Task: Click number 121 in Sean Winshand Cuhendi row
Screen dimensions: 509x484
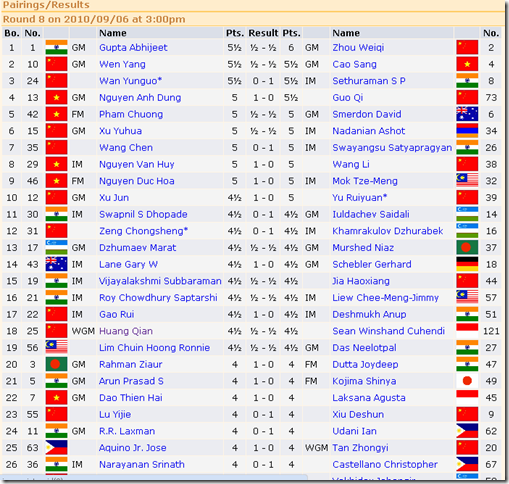Action: tap(491, 331)
